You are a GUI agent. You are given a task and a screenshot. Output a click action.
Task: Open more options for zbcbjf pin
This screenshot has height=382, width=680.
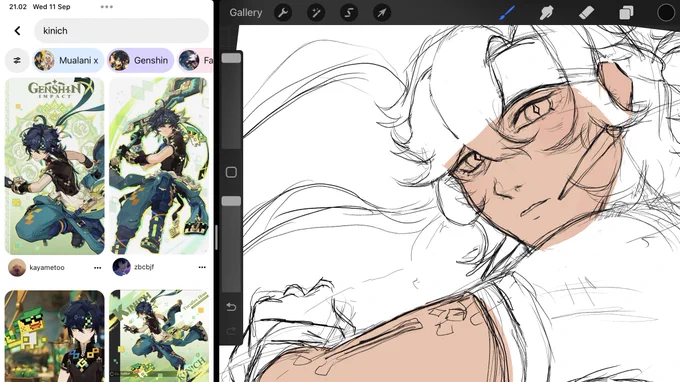(x=202, y=267)
